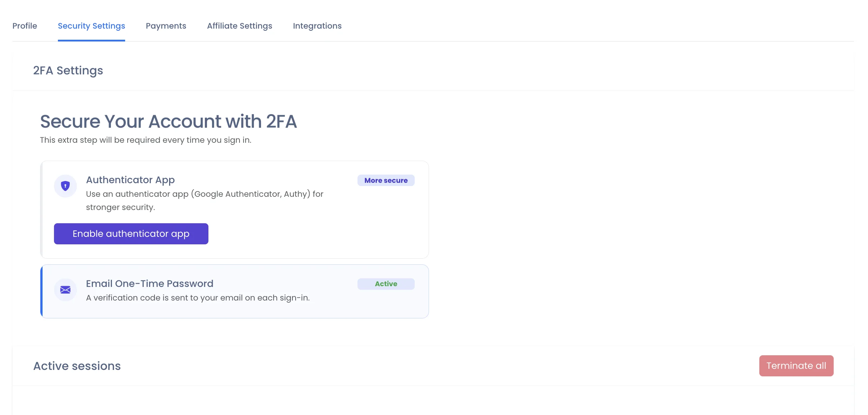Image resolution: width=868 pixels, height=415 pixels.
Task: Click Enable authenticator app button
Action: (131, 234)
